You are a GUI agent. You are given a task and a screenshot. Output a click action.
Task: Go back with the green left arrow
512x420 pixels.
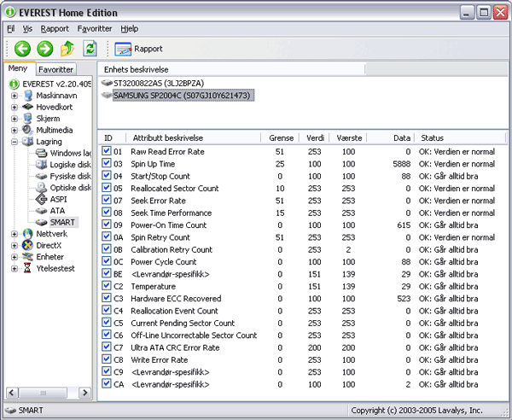[x=22, y=49]
